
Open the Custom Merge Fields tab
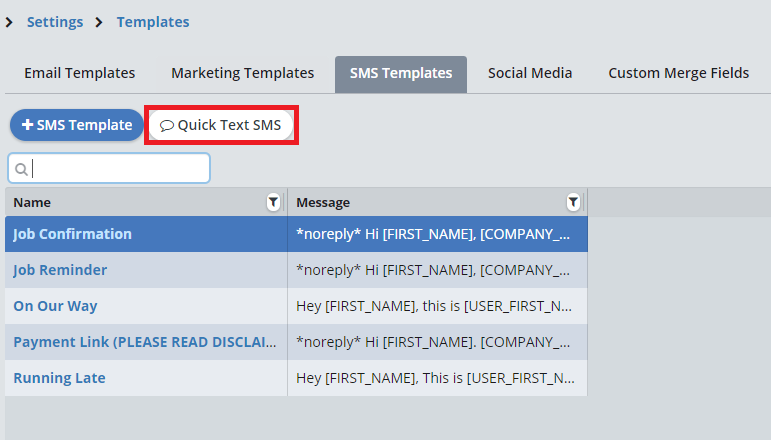tap(678, 73)
